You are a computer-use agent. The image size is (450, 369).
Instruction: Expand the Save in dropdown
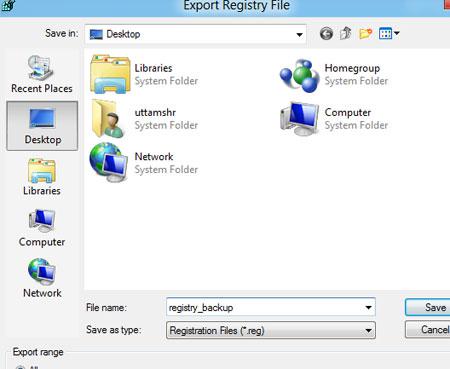coord(299,34)
